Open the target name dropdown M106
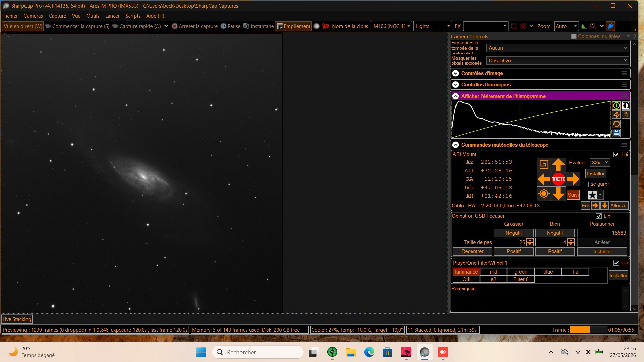 [x=391, y=26]
